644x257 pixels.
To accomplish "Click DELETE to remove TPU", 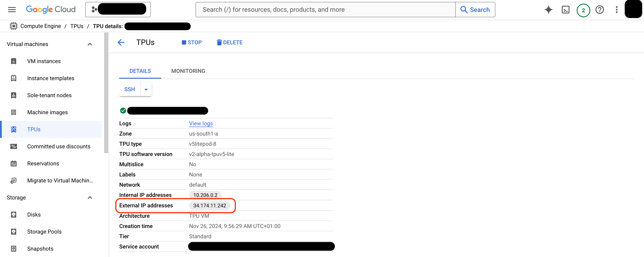I will pyautogui.click(x=229, y=42).
